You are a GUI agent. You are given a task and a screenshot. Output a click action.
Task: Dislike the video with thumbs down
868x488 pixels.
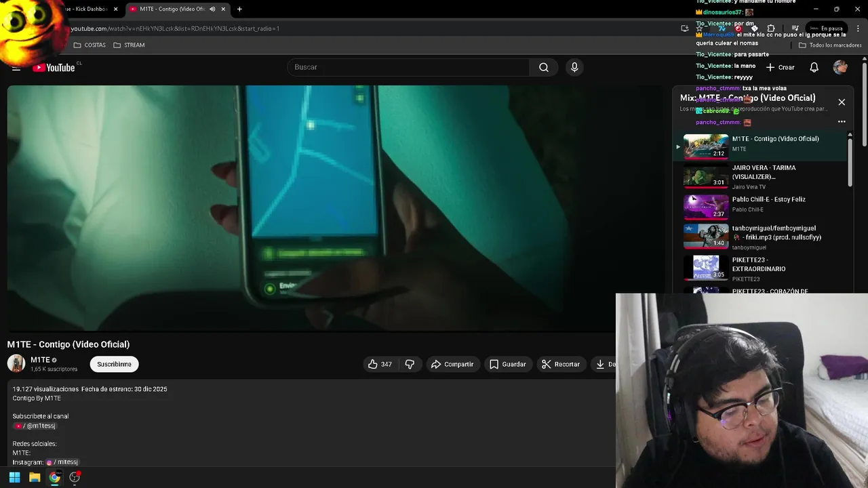click(410, 364)
